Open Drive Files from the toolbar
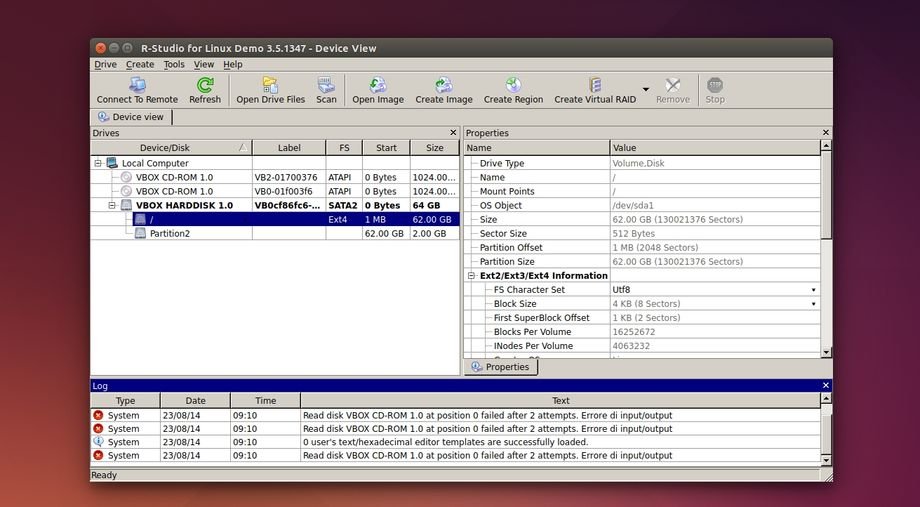Screen dimensions: 920x507 tap(270, 86)
